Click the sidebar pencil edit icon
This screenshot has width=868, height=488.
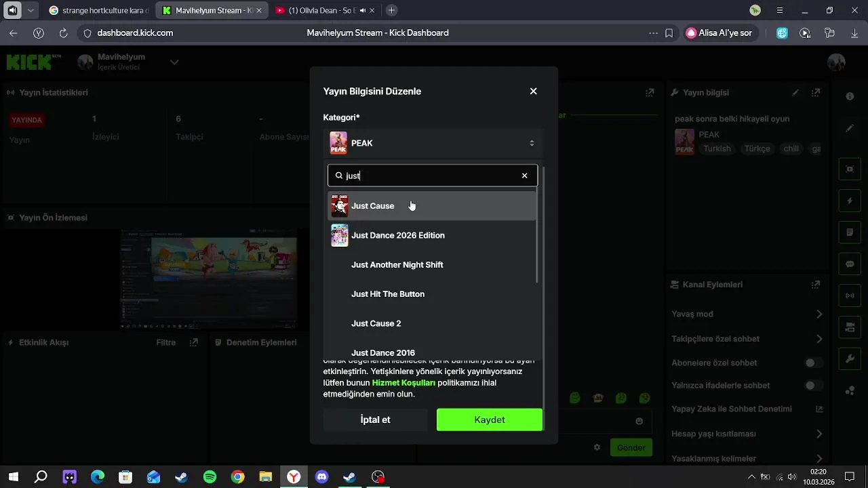pos(850,127)
